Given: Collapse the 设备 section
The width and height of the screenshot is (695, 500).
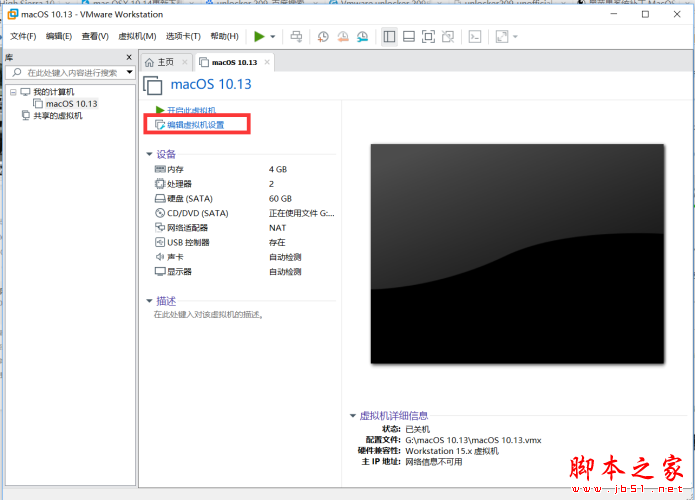Looking at the screenshot, I should coord(149,154).
